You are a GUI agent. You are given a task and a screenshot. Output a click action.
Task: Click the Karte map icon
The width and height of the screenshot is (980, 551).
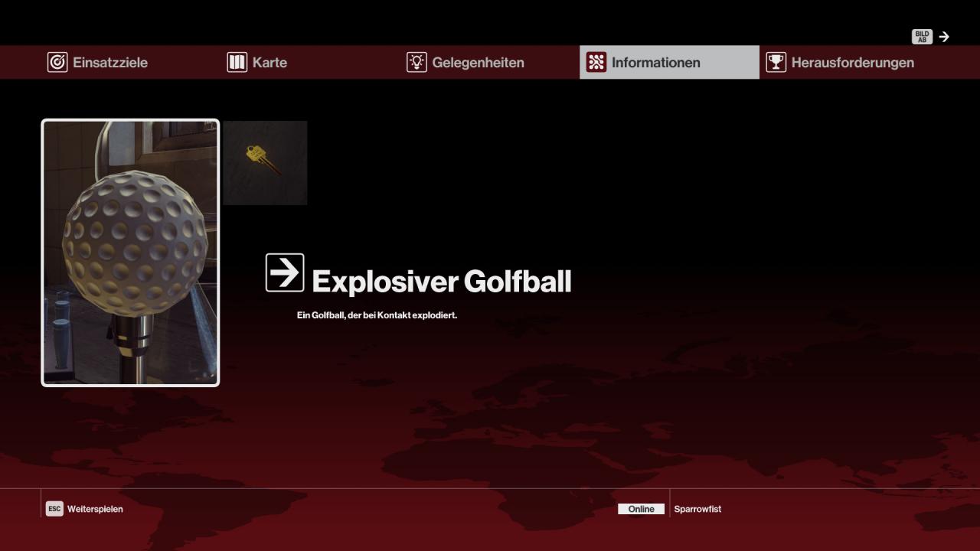pyautogui.click(x=237, y=62)
